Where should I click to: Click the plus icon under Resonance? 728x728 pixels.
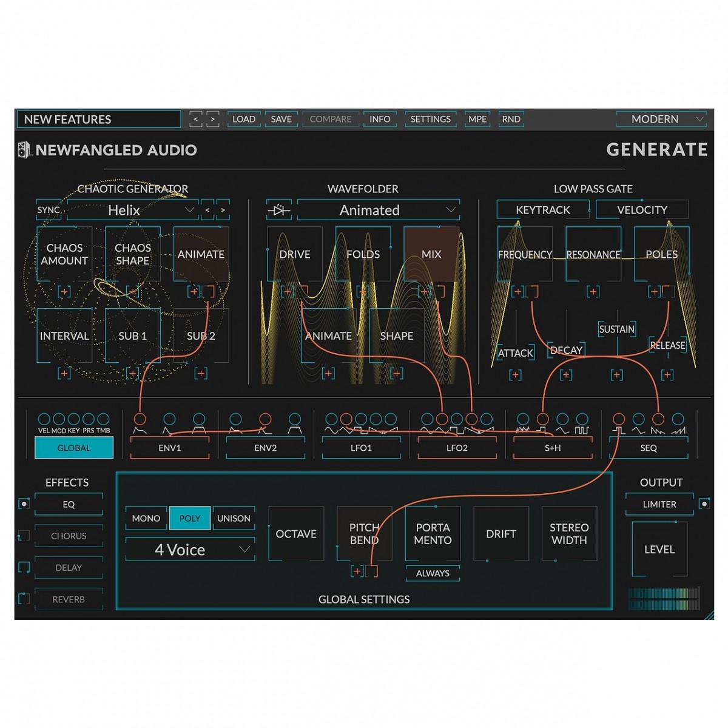click(593, 292)
